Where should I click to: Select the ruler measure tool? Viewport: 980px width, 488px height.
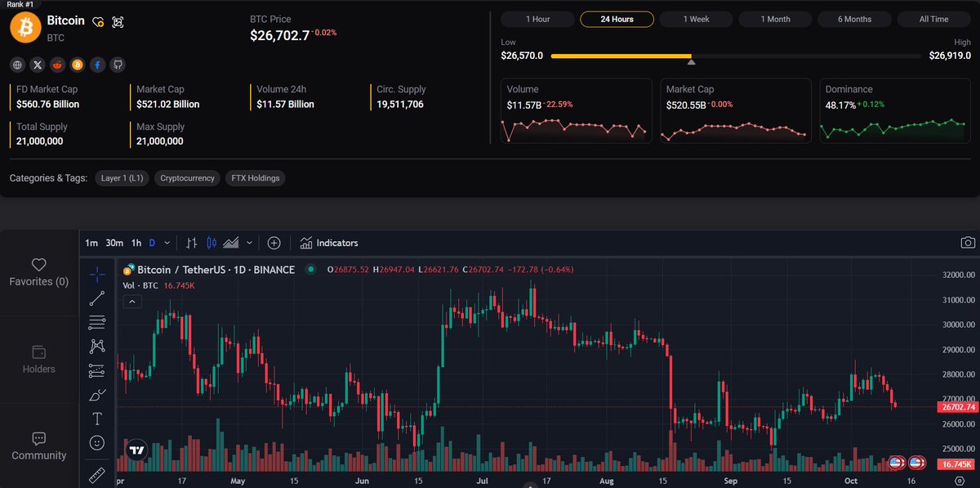click(x=97, y=474)
